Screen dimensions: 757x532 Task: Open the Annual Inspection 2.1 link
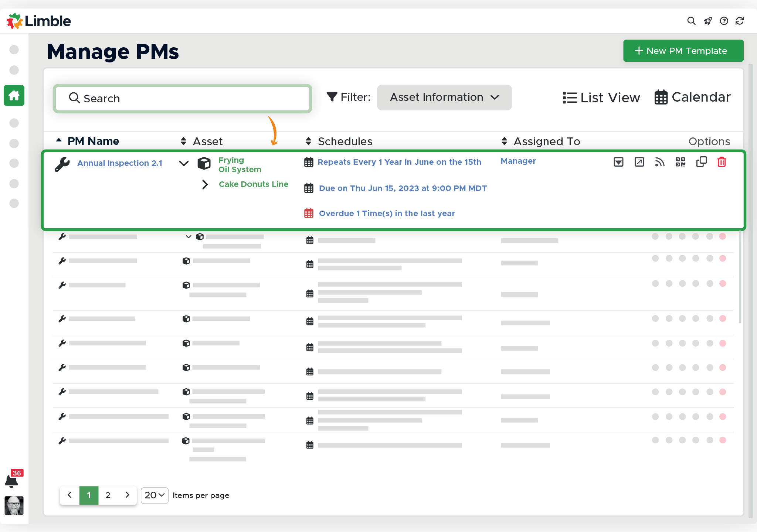120,163
